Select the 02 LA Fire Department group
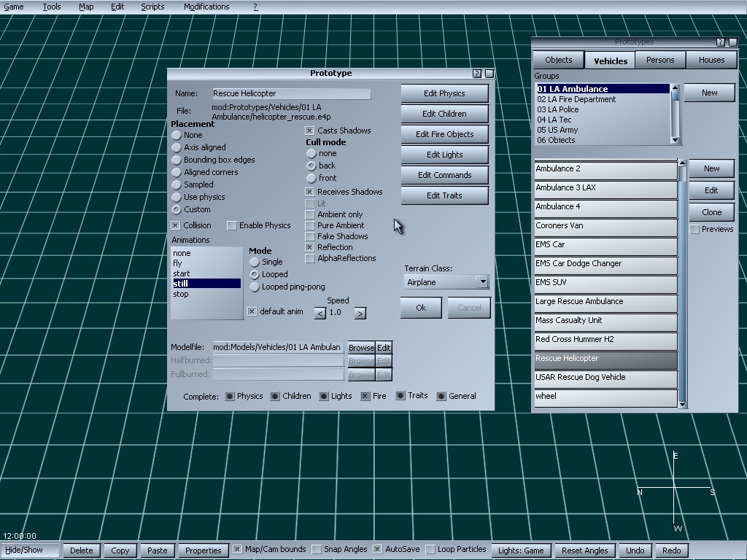Image resolution: width=747 pixels, height=560 pixels. click(x=603, y=99)
